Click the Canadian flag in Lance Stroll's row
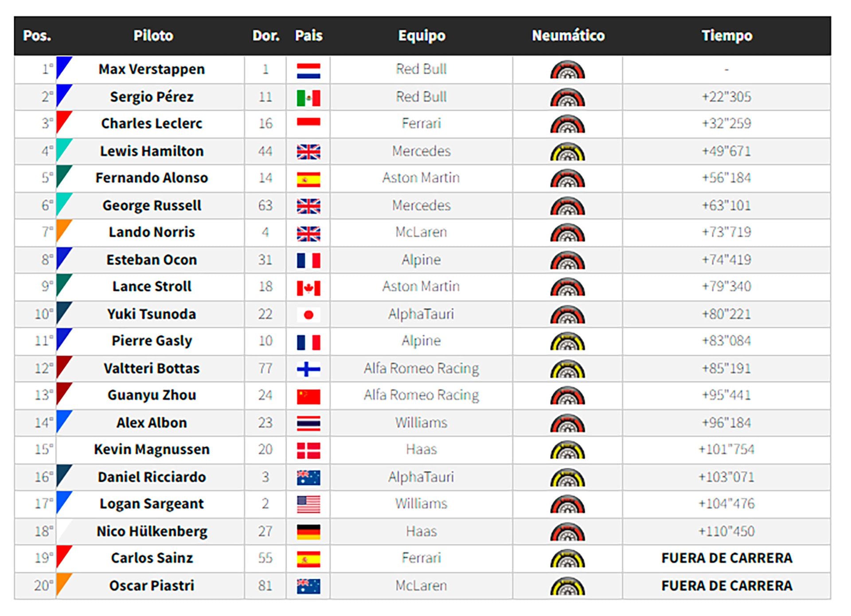851x616 pixels. (x=308, y=288)
